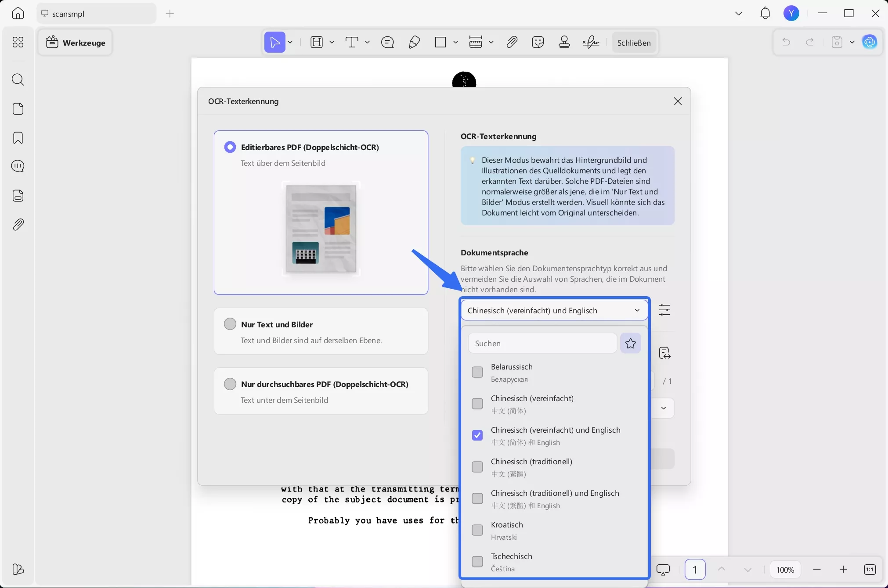Viewport: 888px width, 588px height.
Task: Click the favorites star icon beside search
Action: tap(630, 343)
